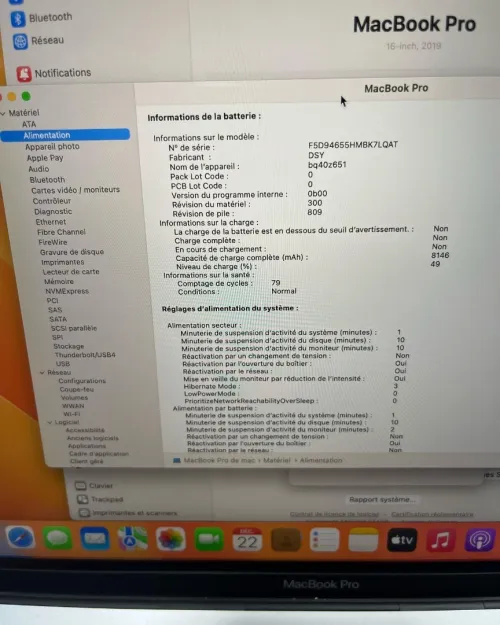500x625 pixels.
Task: Click Conditions value Normal
Action: point(283,291)
